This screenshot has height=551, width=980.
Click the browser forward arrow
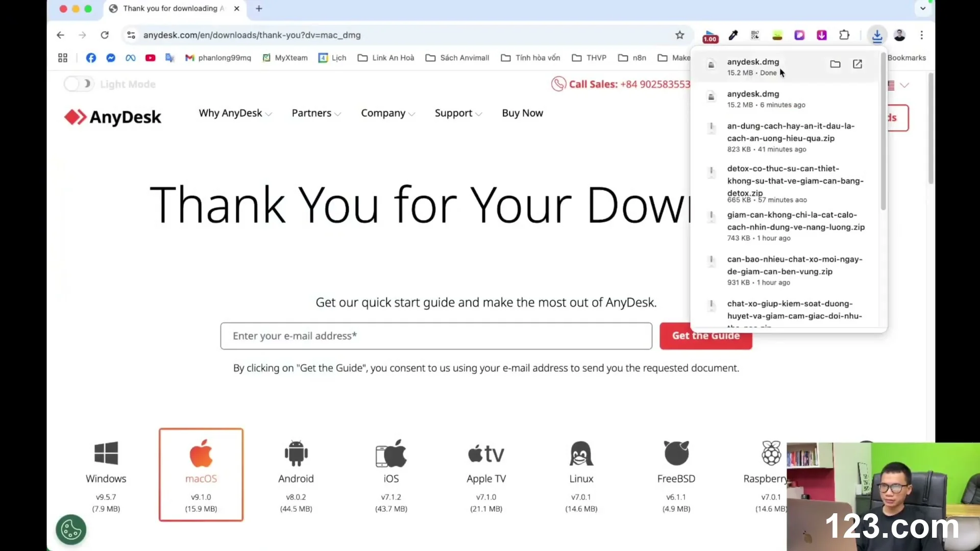tap(82, 35)
